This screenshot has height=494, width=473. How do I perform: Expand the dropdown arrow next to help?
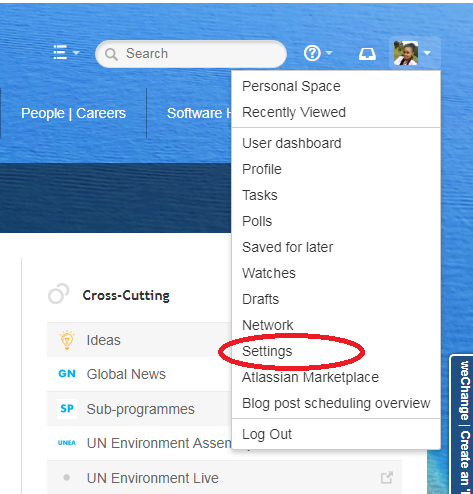pos(329,53)
